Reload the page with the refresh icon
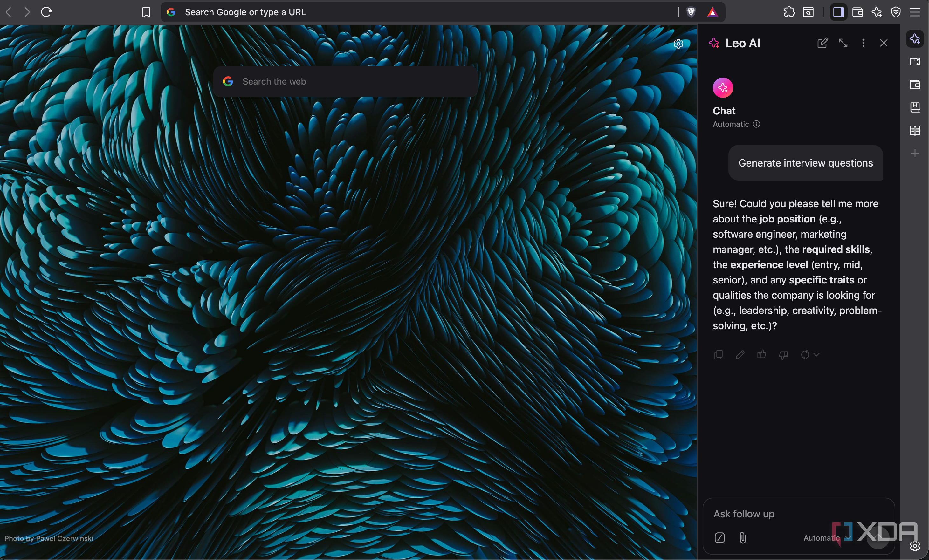 click(x=46, y=12)
